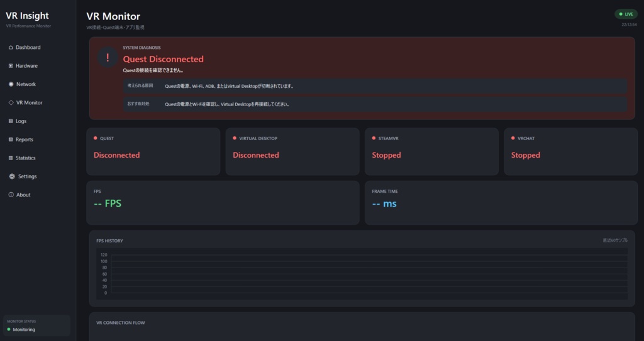Open the Network section
The width and height of the screenshot is (644, 341).
26,84
